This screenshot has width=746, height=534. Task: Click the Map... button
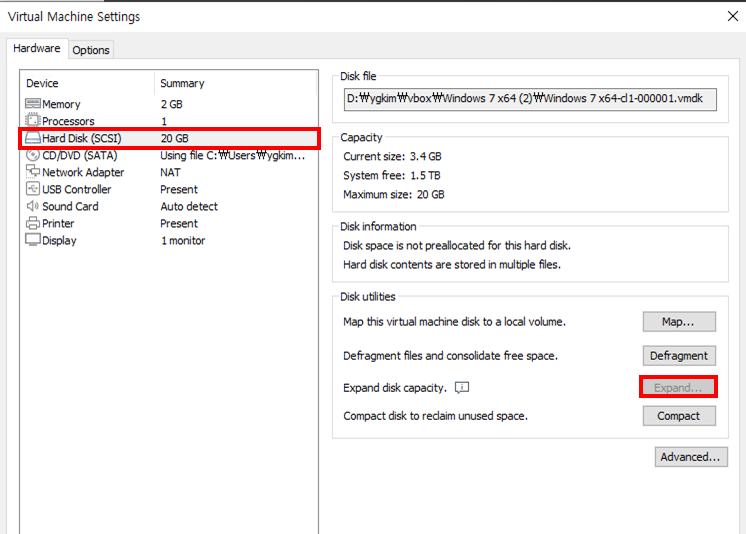tap(679, 322)
